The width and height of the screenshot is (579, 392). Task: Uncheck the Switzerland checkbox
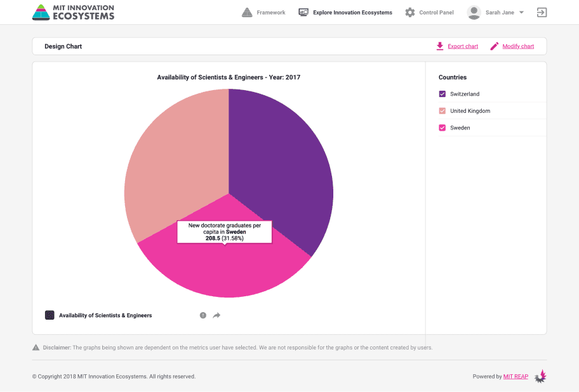[x=442, y=94]
